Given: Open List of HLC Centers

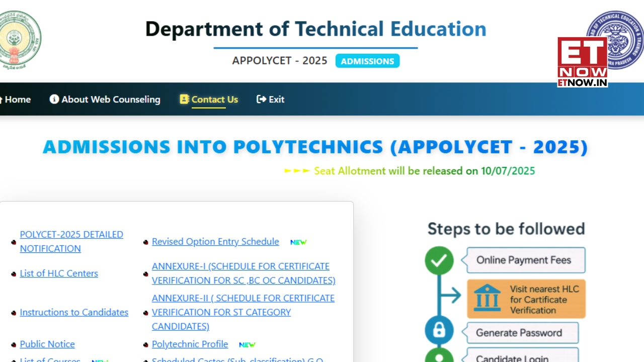Looking at the screenshot, I should [59, 273].
